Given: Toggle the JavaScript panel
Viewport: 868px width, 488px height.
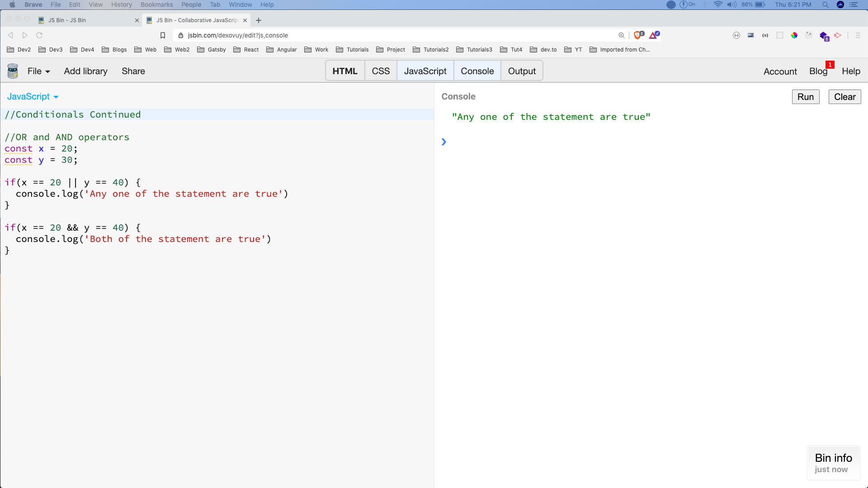Looking at the screenshot, I should (425, 71).
